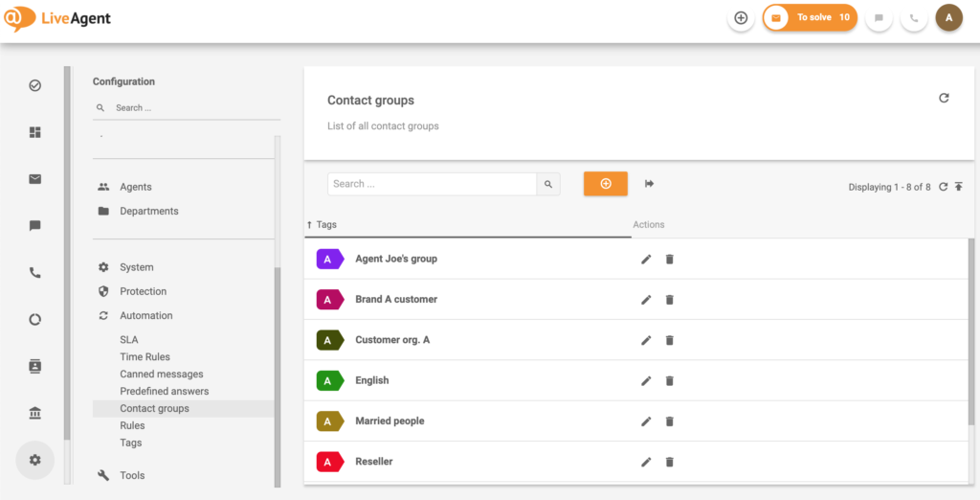The width and height of the screenshot is (980, 500).
Task: Expand the Tools menu section
Action: (x=132, y=475)
